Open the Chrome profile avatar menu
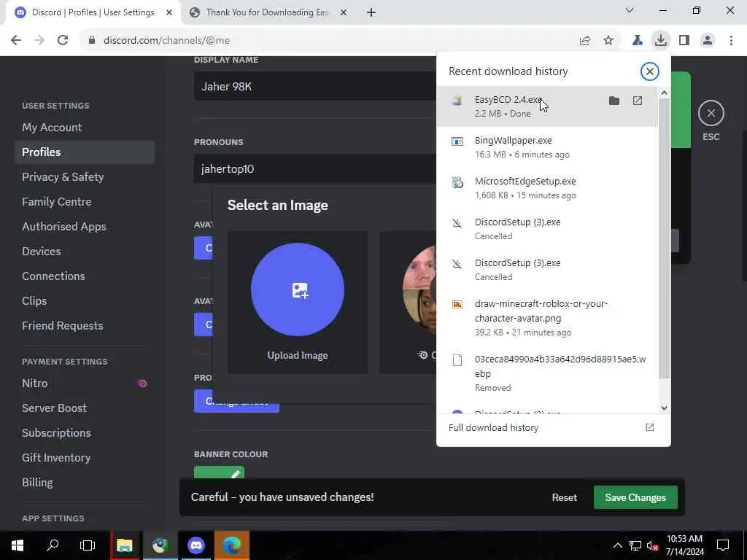Screen dimensions: 747x560 click(x=708, y=40)
